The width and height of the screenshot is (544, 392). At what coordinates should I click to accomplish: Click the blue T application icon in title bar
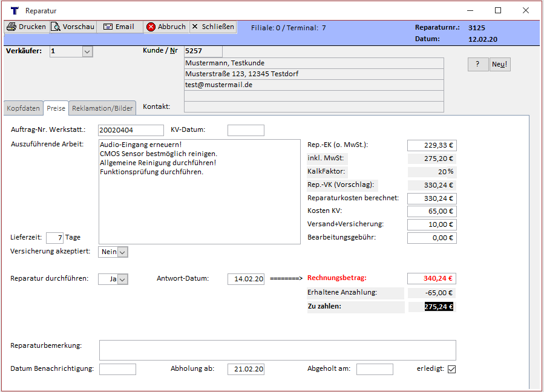[15, 11]
